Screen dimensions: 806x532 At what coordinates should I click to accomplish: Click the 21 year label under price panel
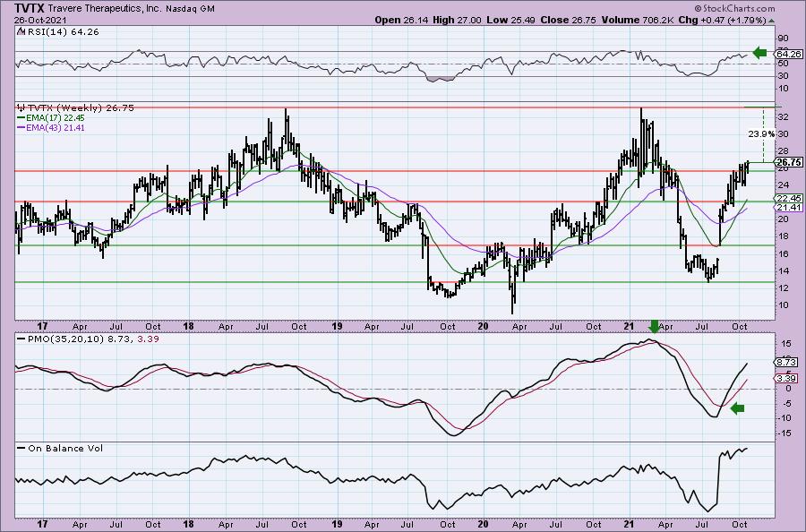[x=630, y=326]
